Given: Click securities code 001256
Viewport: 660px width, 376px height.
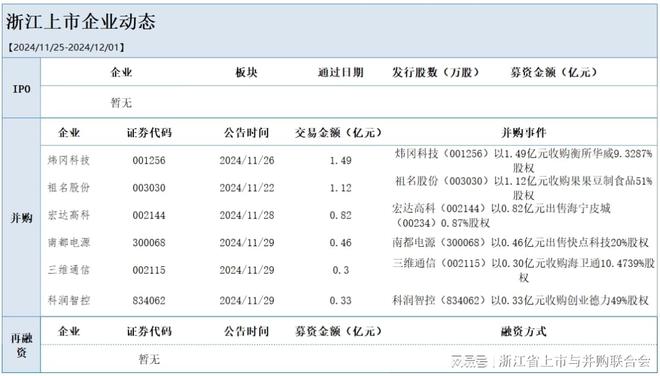Looking at the screenshot, I should [149, 160].
